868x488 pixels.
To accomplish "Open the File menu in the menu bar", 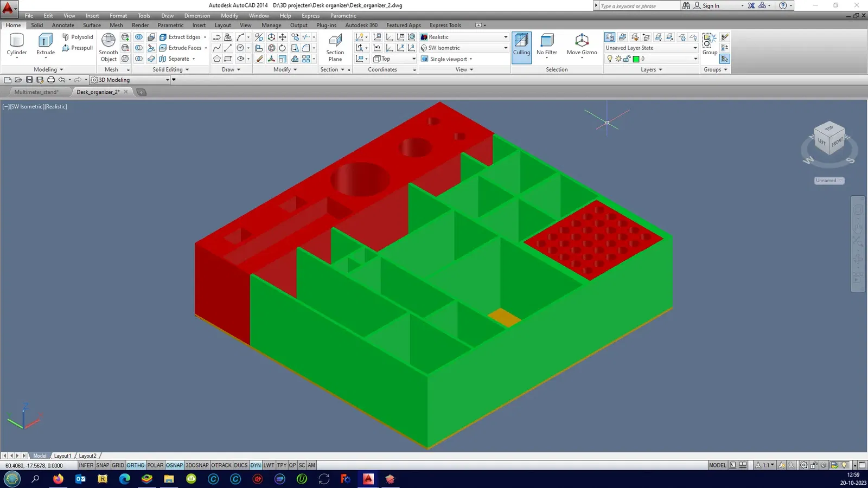I will [29, 16].
